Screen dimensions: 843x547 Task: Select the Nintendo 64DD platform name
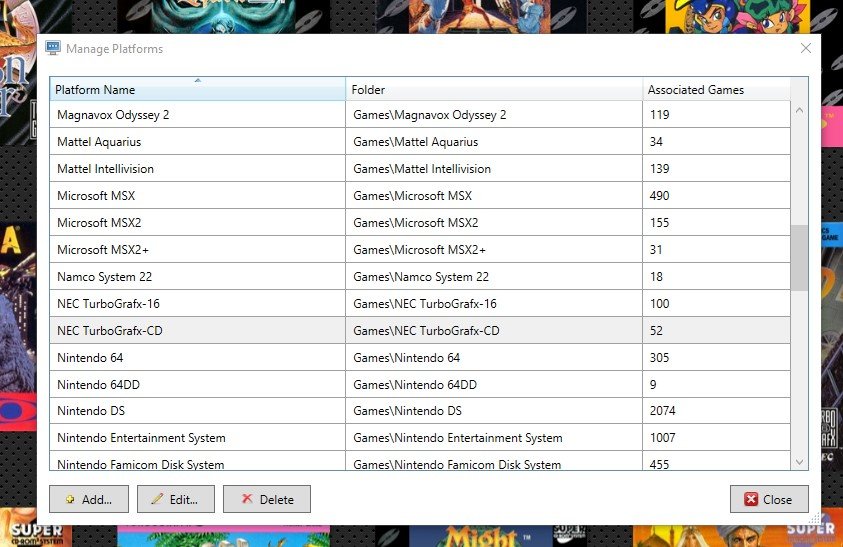(98, 385)
